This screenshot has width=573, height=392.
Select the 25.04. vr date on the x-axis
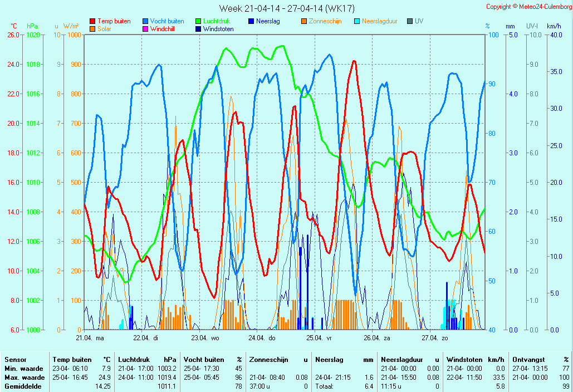(x=320, y=338)
